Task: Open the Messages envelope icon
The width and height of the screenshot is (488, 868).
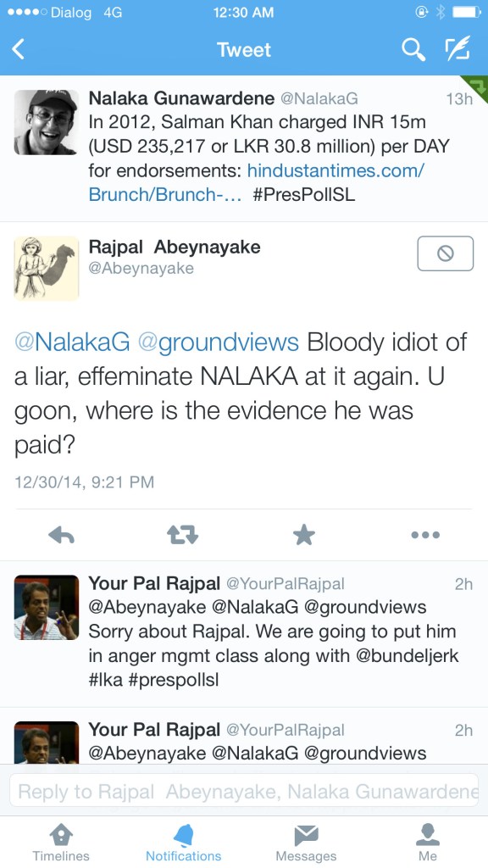Action: pos(306,835)
